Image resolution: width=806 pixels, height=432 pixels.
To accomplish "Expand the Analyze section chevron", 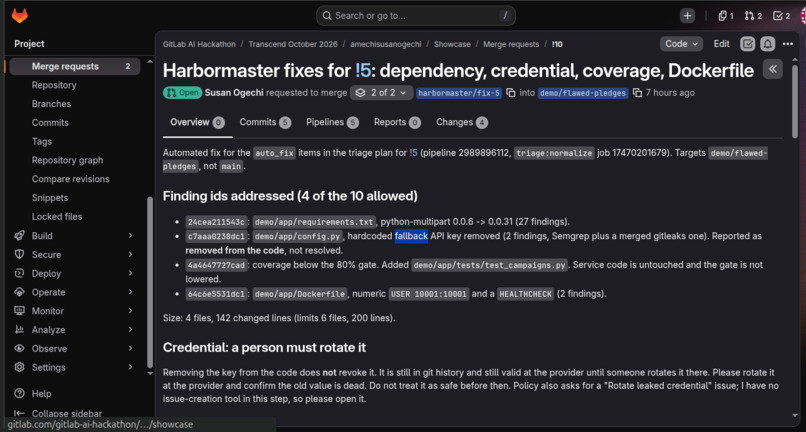I will 130,330.
